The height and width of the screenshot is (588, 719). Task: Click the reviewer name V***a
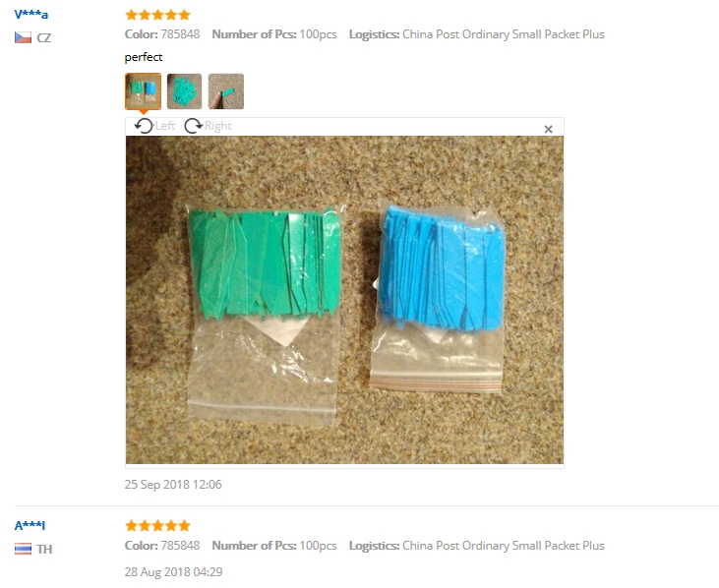30,14
